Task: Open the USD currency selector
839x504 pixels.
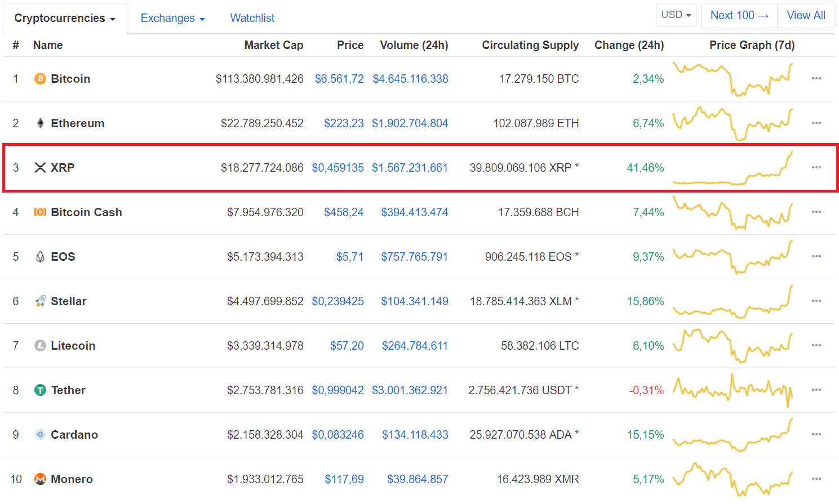Action: (676, 15)
